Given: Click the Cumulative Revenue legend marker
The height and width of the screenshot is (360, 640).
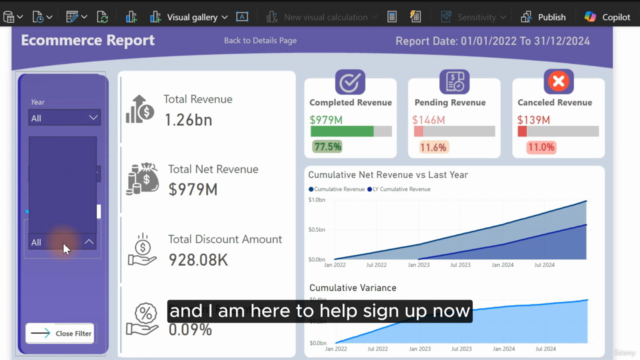Looking at the screenshot, I should click(x=311, y=189).
